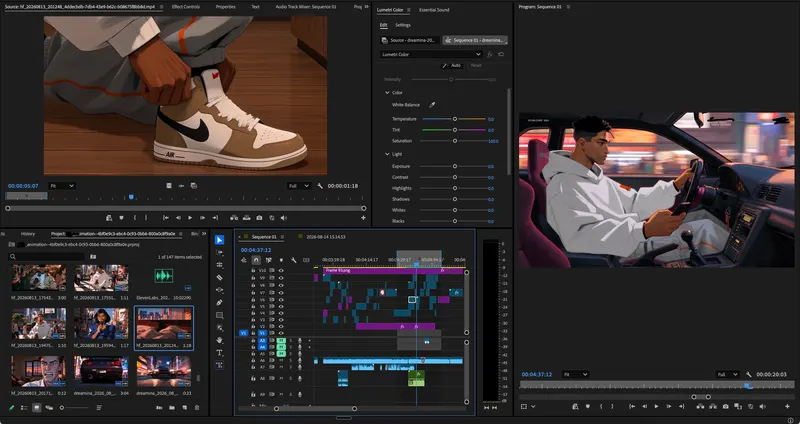800x424 pixels.
Task: Expand hidden tabs chevron in Project panel group
Action: point(204,234)
